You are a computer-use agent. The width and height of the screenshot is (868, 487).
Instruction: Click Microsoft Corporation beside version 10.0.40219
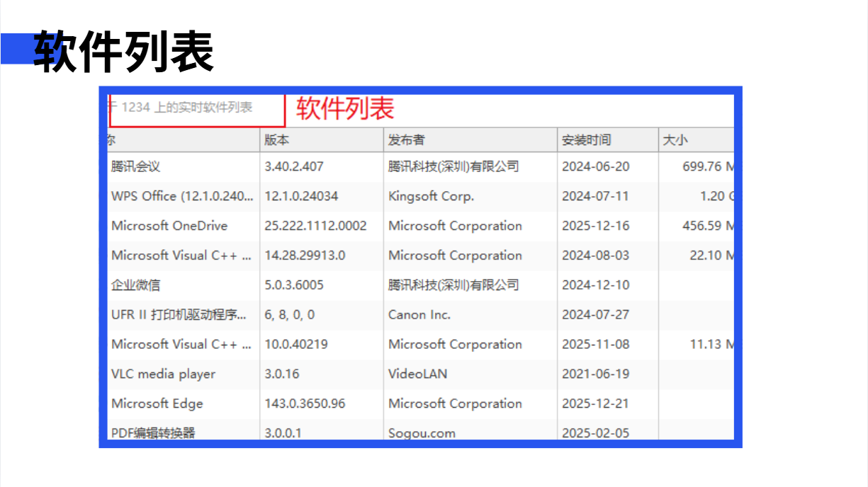[455, 345]
